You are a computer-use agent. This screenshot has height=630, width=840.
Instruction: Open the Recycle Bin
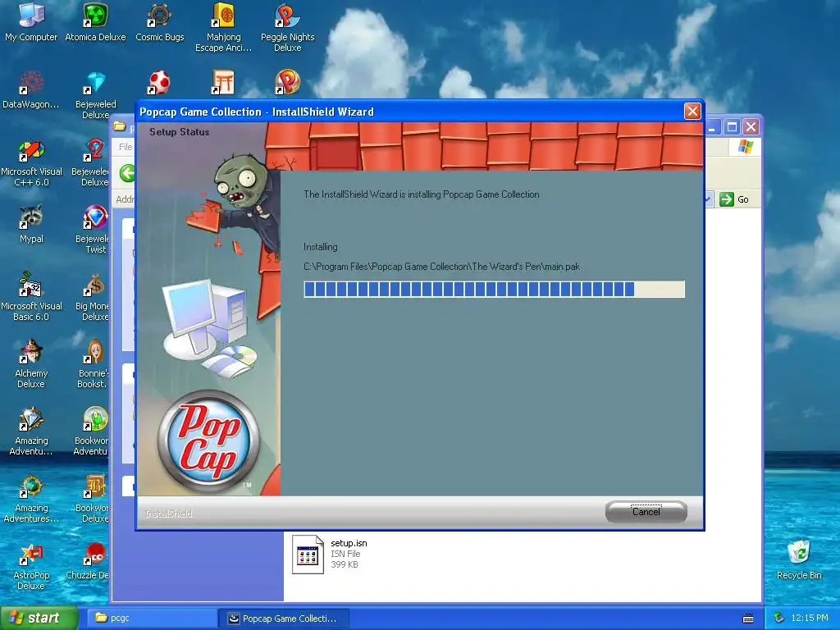(799, 559)
